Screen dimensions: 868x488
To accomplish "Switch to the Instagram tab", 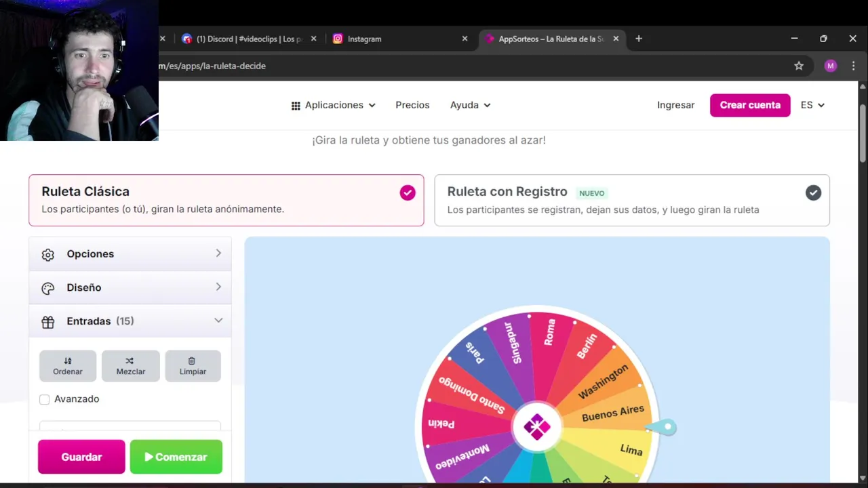I will click(400, 39).
